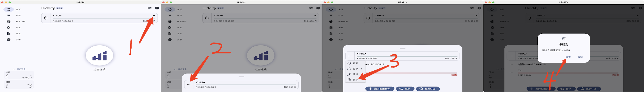
Task: Click 显示更多 expander in second window
Action: pyautogui.click(x=181, y=69)
